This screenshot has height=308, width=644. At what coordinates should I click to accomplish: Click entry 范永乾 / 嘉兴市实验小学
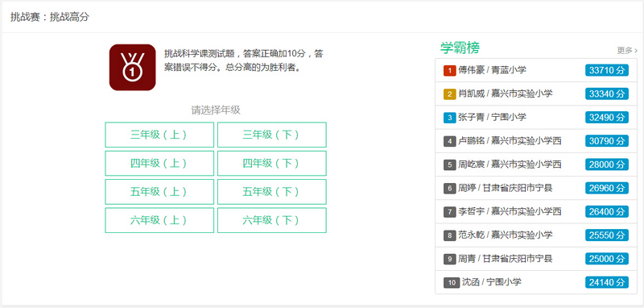coord(506,235)
